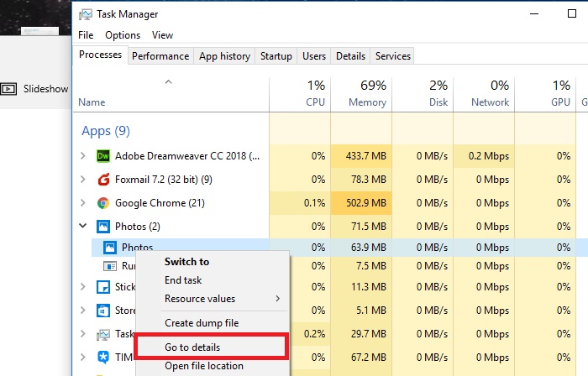Click the Task Manager process row icon
This screenshot has height=376, width=588.
[103, 334]
